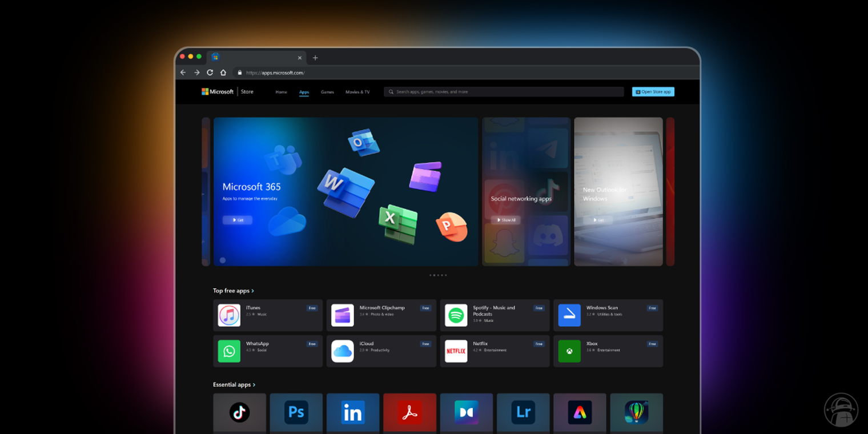Screen dimensions: 868x434
Task: Select the Adobe Express essential app tile
Action: (580, 413)
